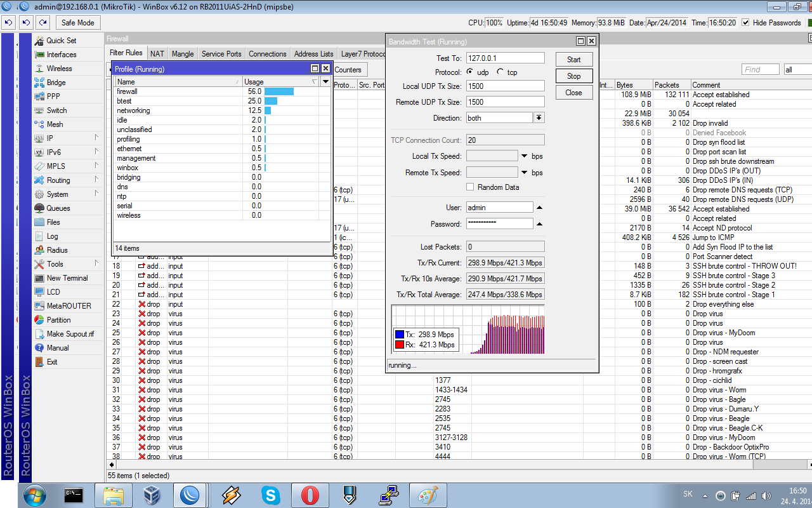Select the tcp protocol radio button
812x508 pixels.
[501, 72]
